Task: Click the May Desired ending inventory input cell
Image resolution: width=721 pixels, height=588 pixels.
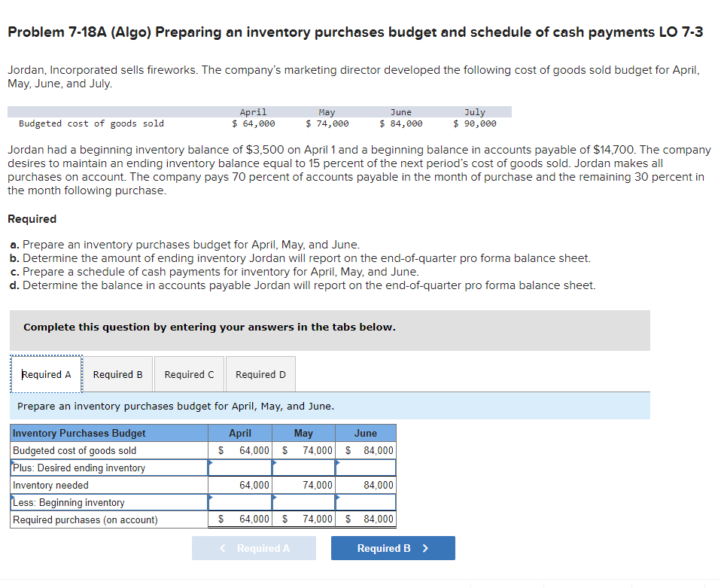Action: (x=303, y=468)
